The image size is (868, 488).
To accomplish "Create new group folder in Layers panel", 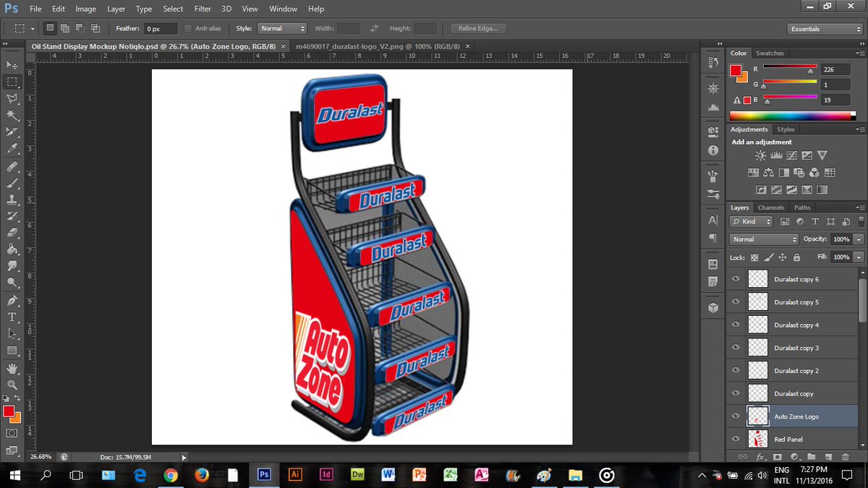I will pyautogui.click(x=812, y=457).
